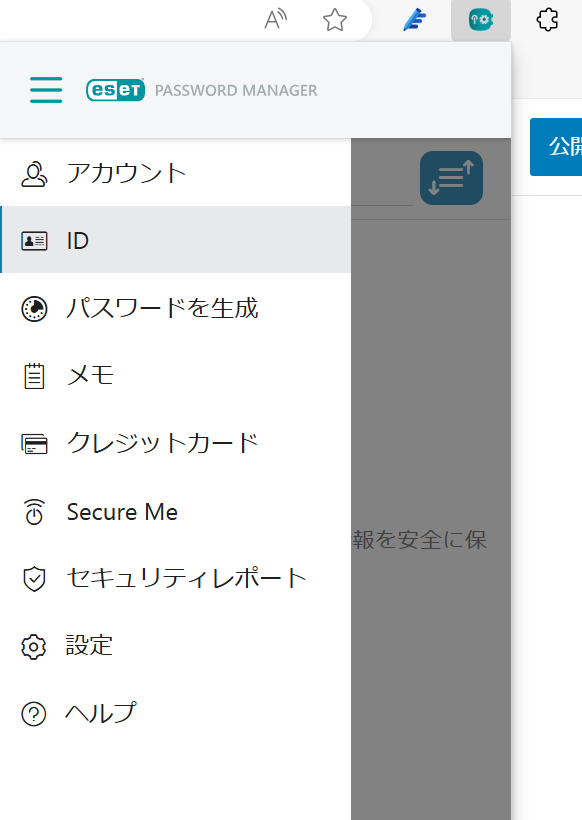Open 設定 with the gear icon

(33, 647)
